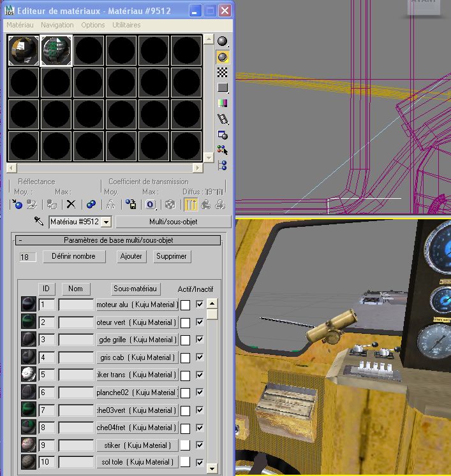Click the Select by Material icon
The image size is (451, 476).
point(223,150)
